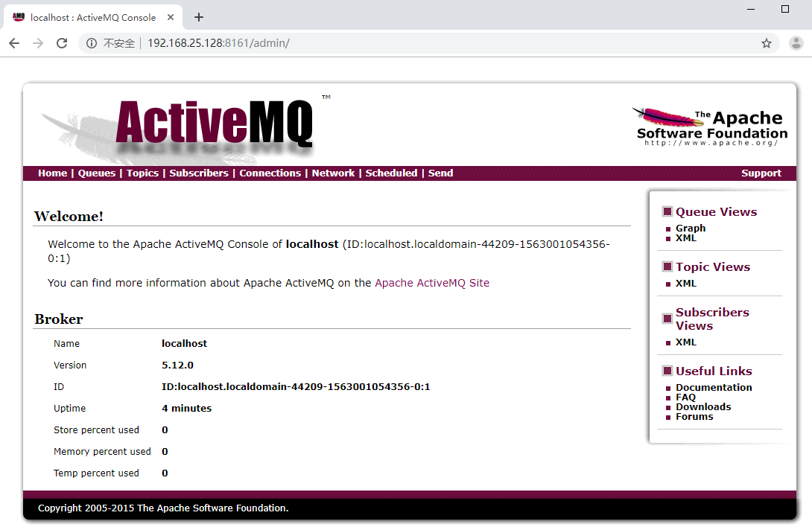The width and height of the screenshot is (812, 527).
Task: Click the Useful Links heading
Action: [x=714, y=371]
